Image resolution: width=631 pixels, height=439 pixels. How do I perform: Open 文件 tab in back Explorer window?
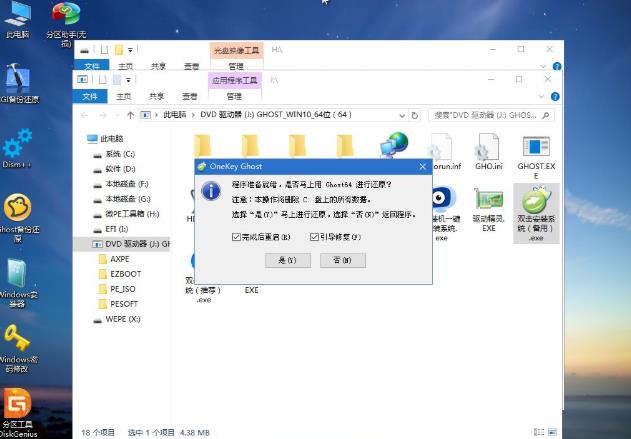92,66
